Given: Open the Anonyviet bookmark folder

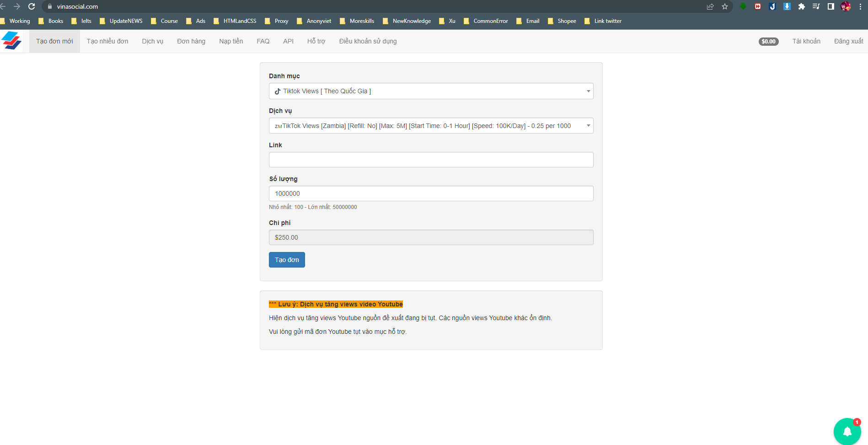Looking at the screenshot, I should click(x=314, y=21).
